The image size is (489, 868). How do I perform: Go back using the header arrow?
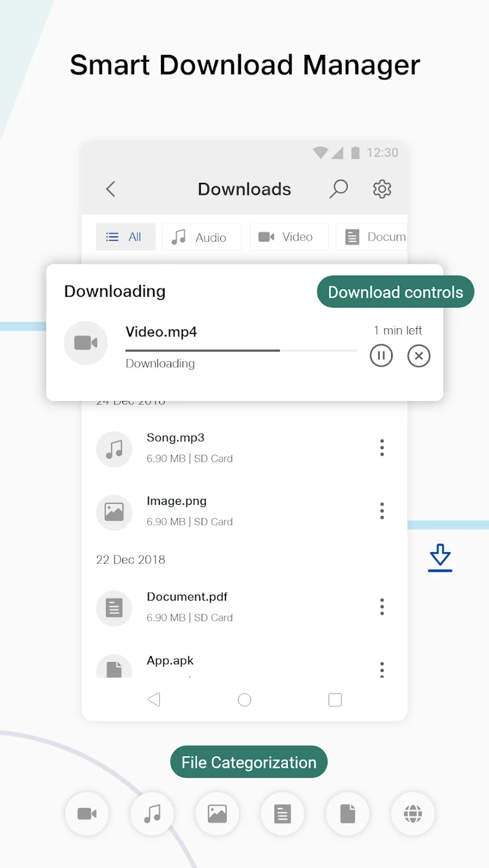tap(110, 189)
